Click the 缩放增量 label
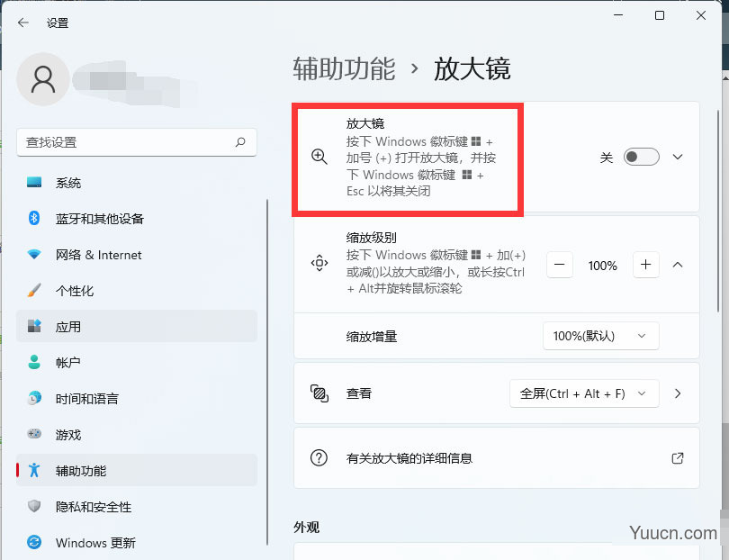The height and width of the screenshot is (560, 729). 372,337
